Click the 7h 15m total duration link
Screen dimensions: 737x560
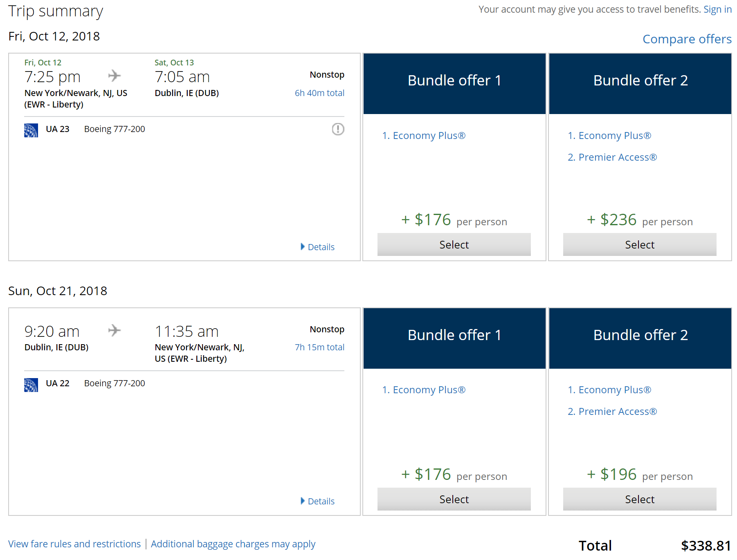(x=319, y=347)
